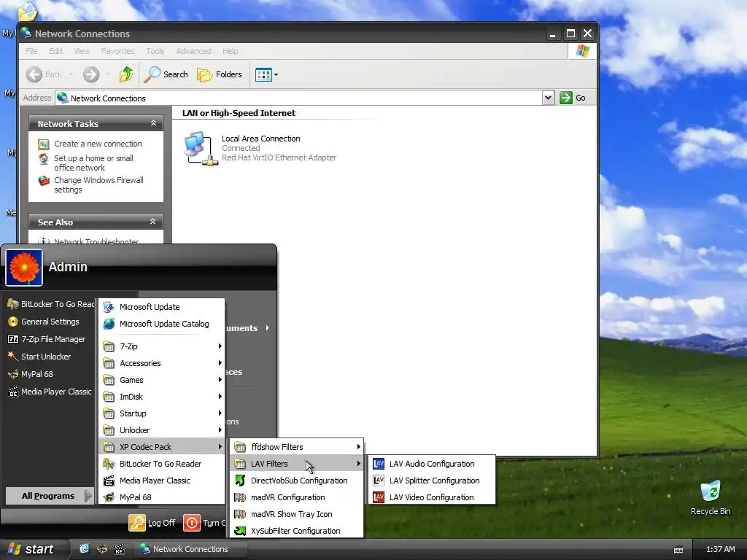Viewport: 747px width, 560px height.
Task: Click the on-screen keyboard tray icon
Action: point(678,550)
